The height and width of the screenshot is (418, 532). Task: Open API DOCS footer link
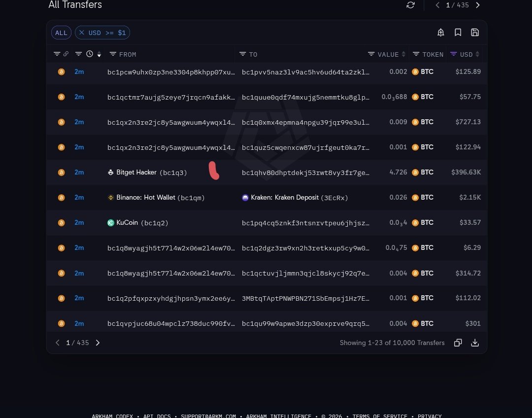pos(157,416)
